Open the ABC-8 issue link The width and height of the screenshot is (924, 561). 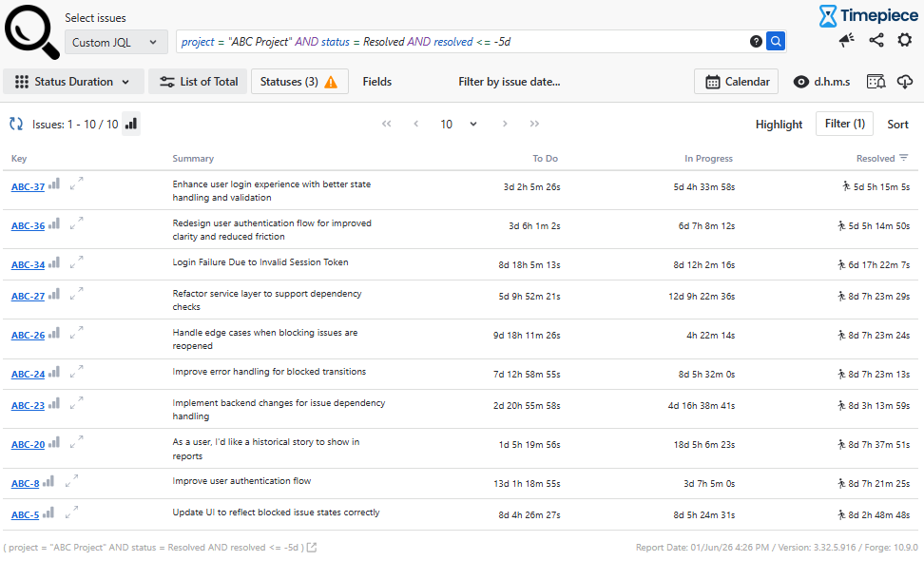[x=26, y=483]
